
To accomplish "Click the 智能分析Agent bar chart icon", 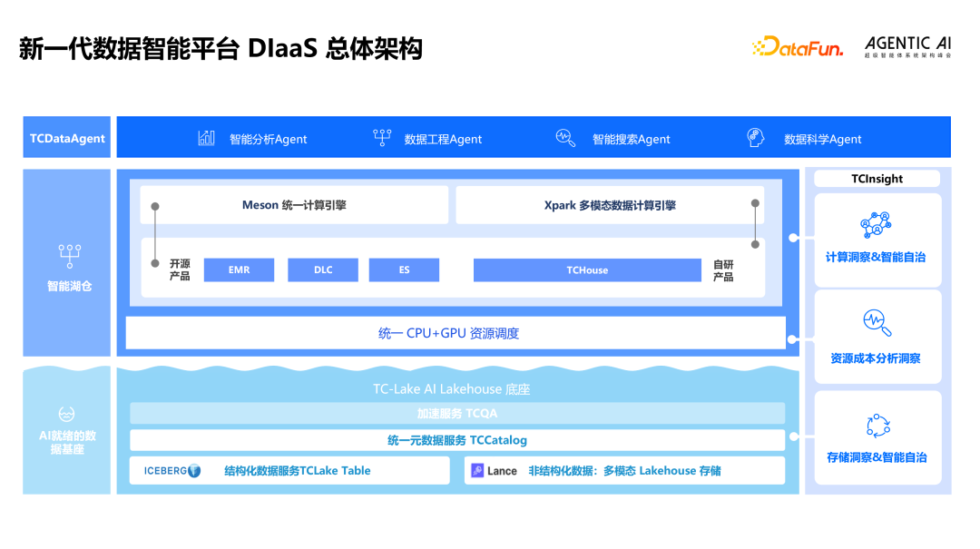I will [206, 138].
